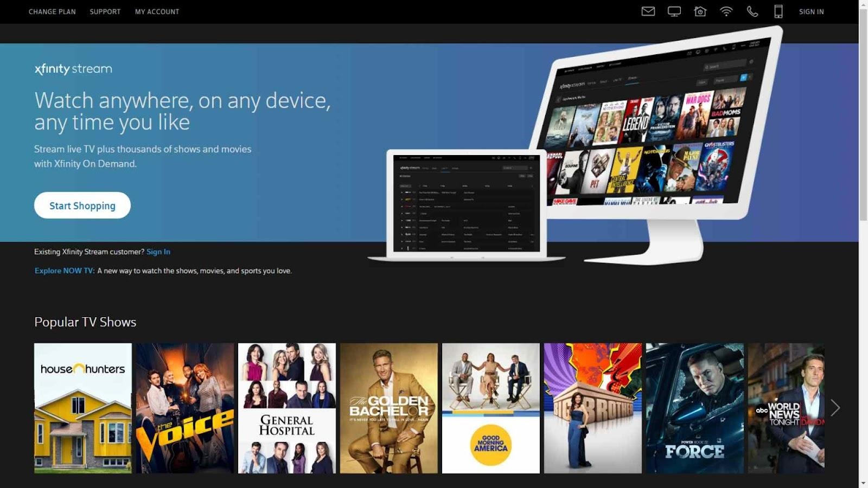Open the mobile device icon
Viewport: 868px width, 488px height.
778,11
